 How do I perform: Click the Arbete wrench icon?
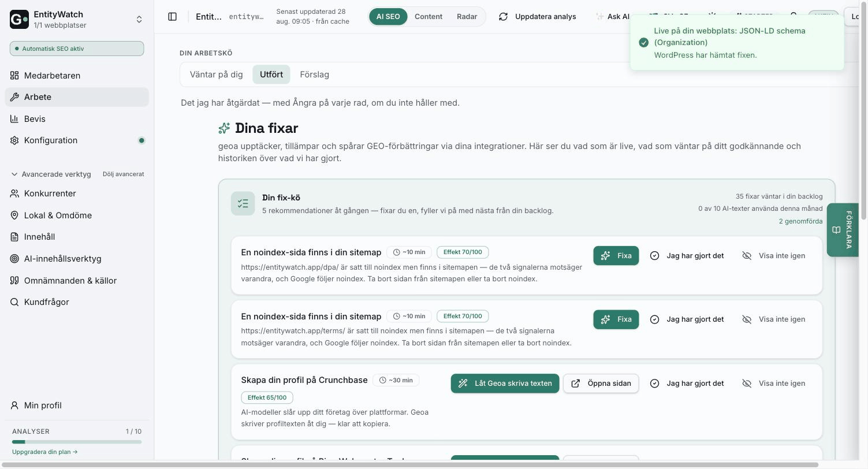coord(14,97)
